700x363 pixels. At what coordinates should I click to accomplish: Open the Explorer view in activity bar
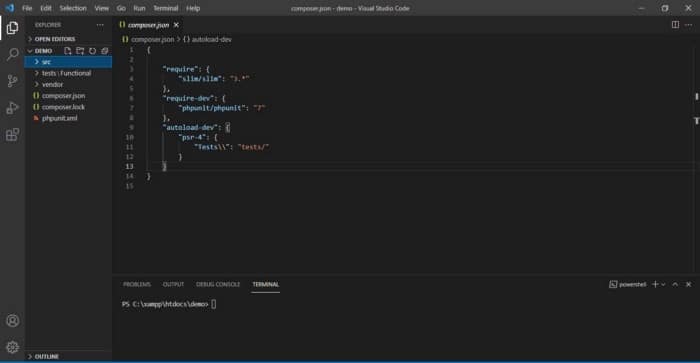12,28
